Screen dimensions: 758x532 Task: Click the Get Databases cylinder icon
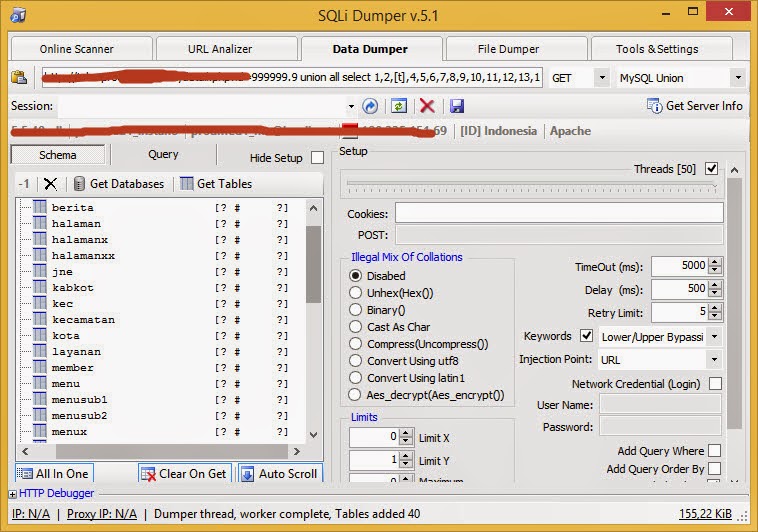click(x=79, y=184)
